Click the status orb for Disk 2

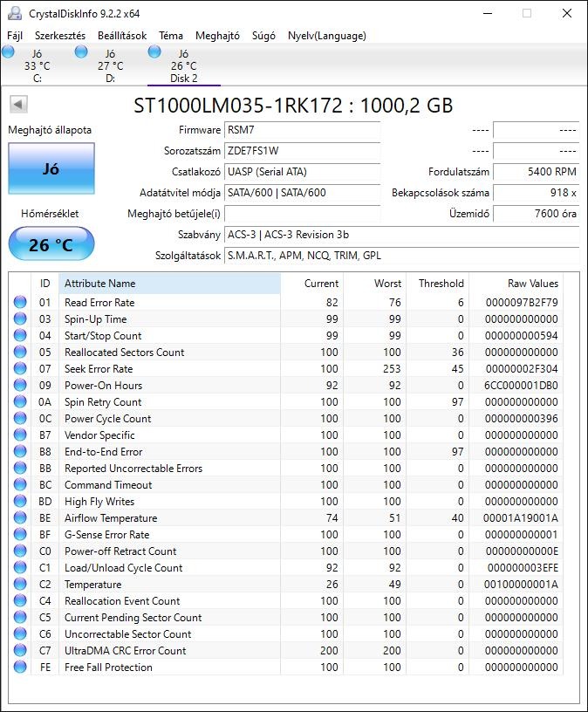pos(154,51)
